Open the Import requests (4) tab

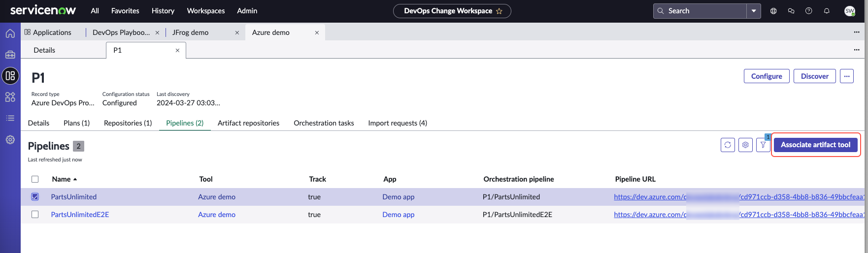[398, 123]
